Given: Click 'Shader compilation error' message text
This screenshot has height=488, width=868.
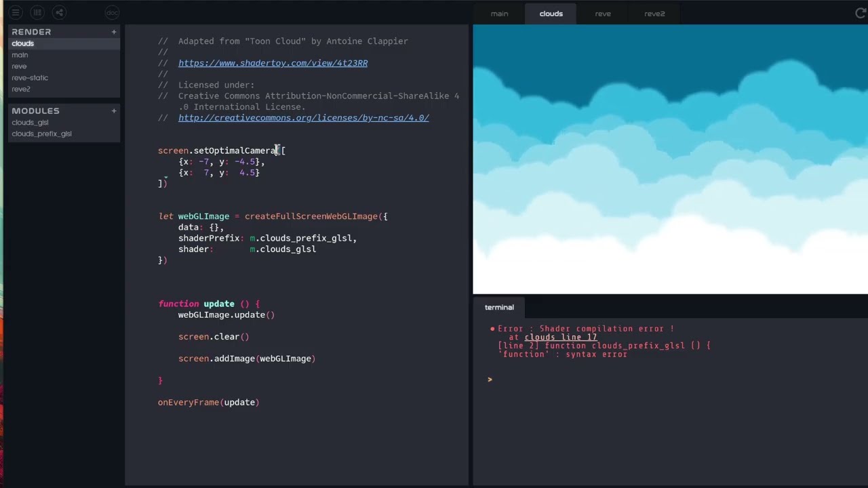Looking at the screenshot, I should coord(602,329).
